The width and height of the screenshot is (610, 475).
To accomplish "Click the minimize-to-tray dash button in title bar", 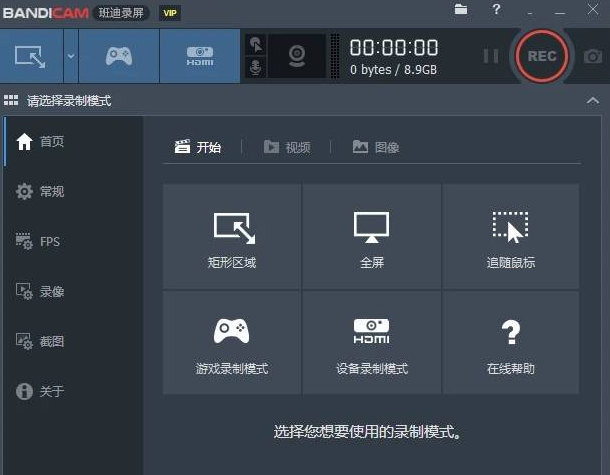I will pos(529,14).
